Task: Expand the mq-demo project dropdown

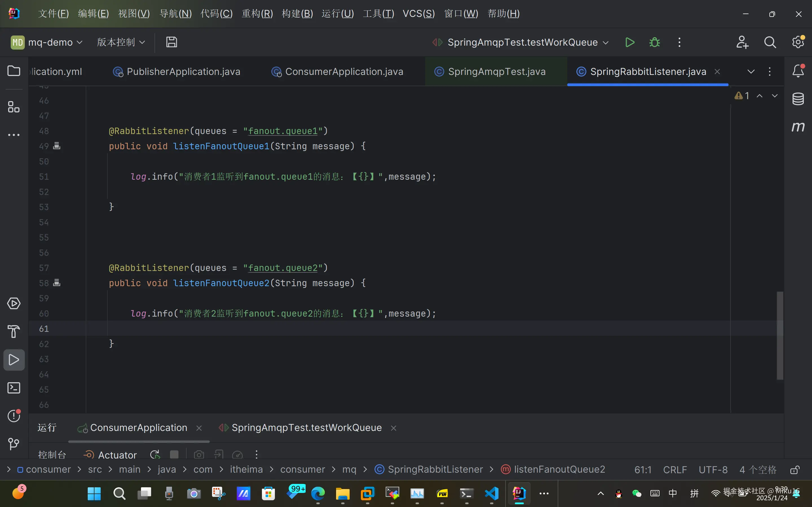Action: click(x=47, y=42)
